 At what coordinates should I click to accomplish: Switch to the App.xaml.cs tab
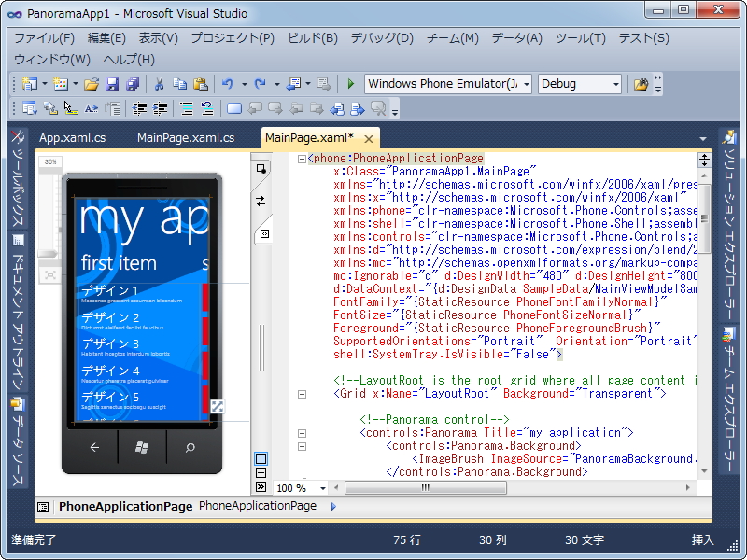72,138
